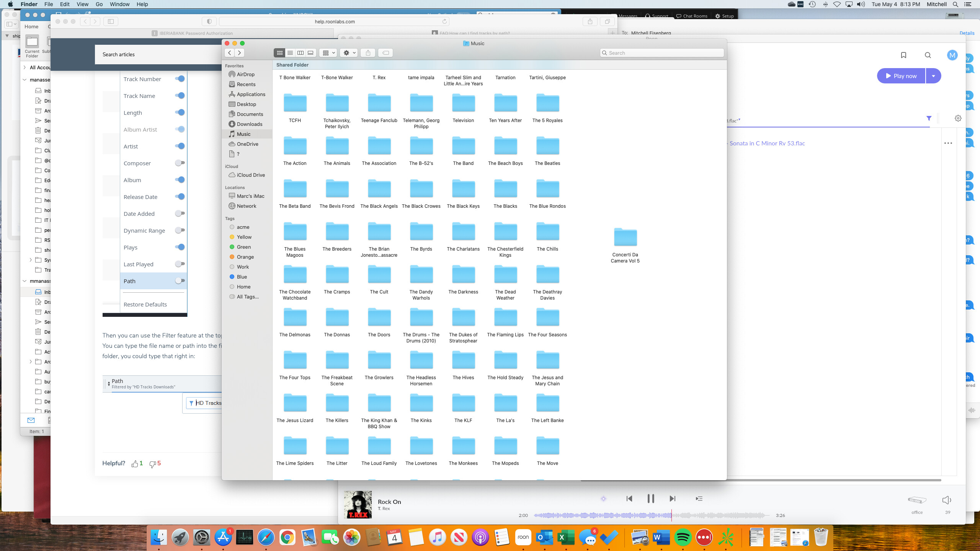The image size is (980, 551).
Task: Click the Roon bookmark icon
Action: tap(903, 55)
